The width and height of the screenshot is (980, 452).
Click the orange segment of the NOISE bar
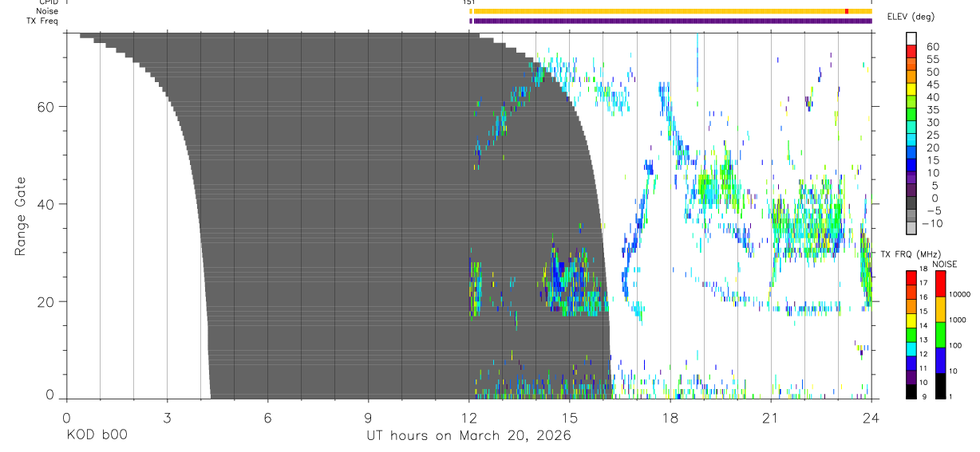tap(940, 309)
